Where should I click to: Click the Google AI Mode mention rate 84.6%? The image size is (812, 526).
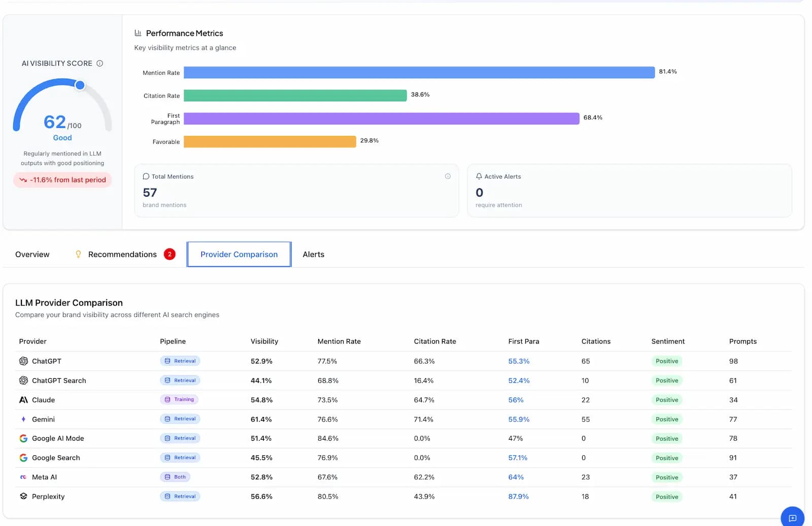point(328,439)
